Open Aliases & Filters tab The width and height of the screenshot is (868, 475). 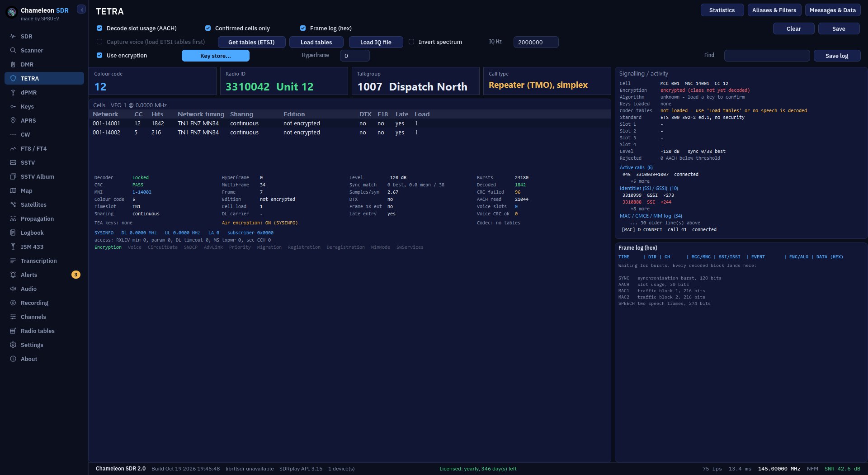774,10
